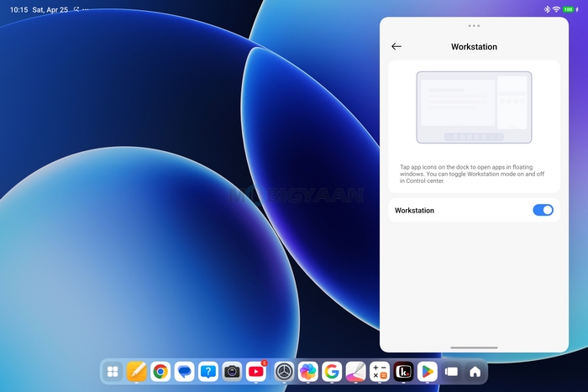Turn off the Workstation toggle switch
Image resolution: width=588 pixels, height=392 pixels.
(x=543, y=210)
